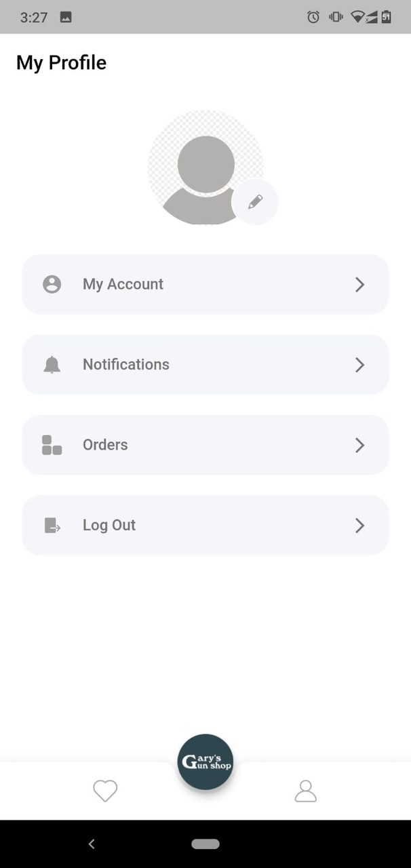
Task: Tap the Orders boxes icon
Action: coord(52,445)
